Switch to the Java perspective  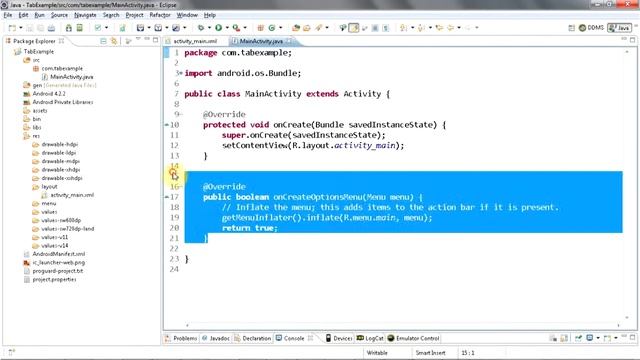tap(619, 28)
